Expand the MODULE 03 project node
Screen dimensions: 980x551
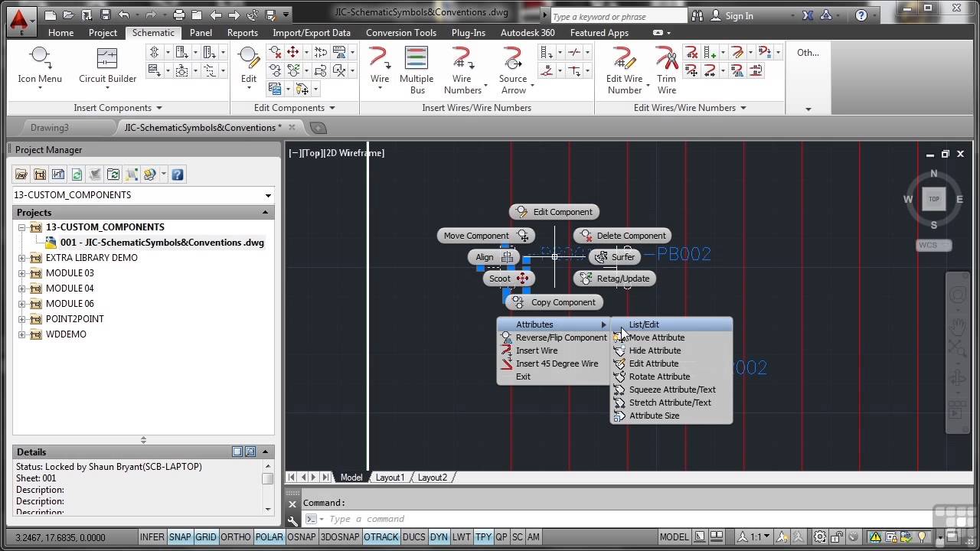22,273
